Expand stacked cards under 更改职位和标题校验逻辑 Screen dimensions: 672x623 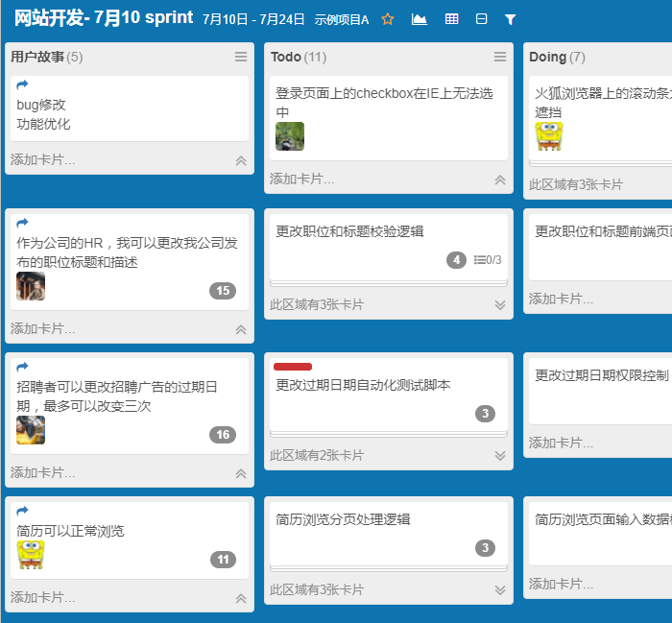(499, 305)
